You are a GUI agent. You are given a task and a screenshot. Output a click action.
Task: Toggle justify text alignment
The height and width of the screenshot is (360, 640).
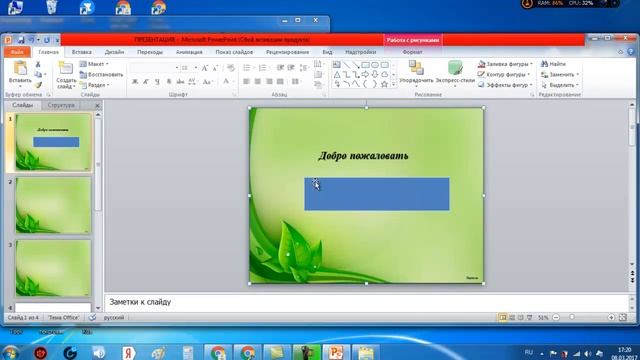(x=280, y=82)
